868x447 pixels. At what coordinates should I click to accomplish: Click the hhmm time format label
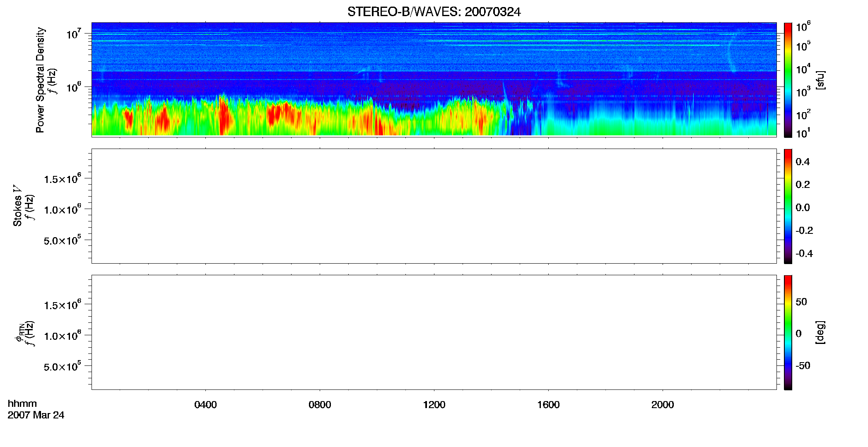[x=22, y=404]
